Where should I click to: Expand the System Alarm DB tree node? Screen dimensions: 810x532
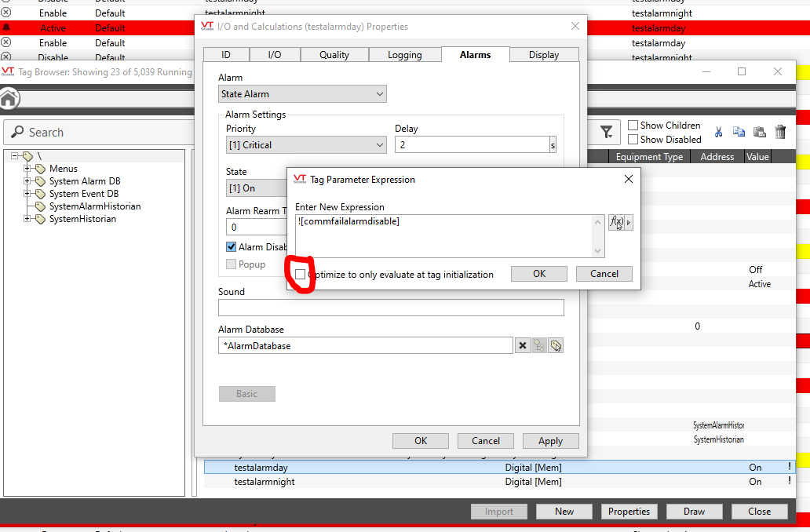coord(27,181)
